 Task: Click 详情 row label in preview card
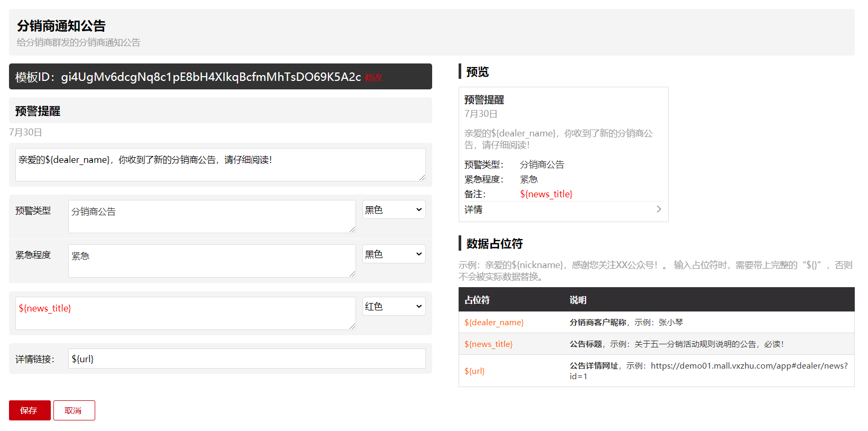[x=473, y=210]
